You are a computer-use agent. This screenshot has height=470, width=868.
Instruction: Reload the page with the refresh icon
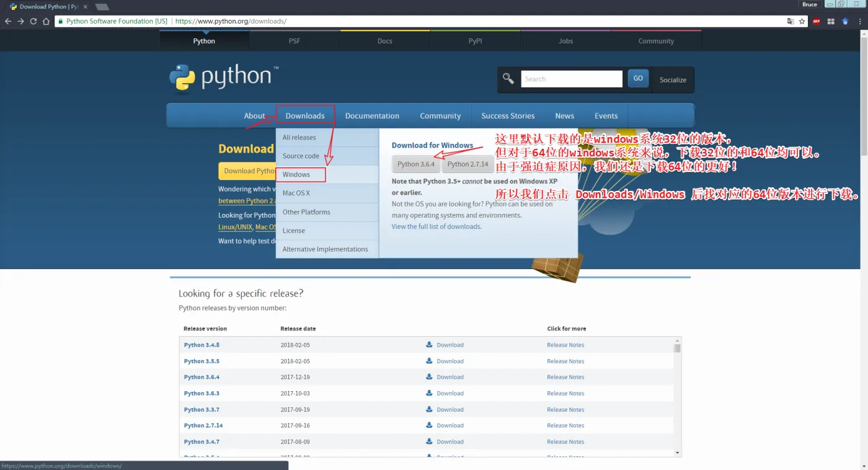coord(33,21)
